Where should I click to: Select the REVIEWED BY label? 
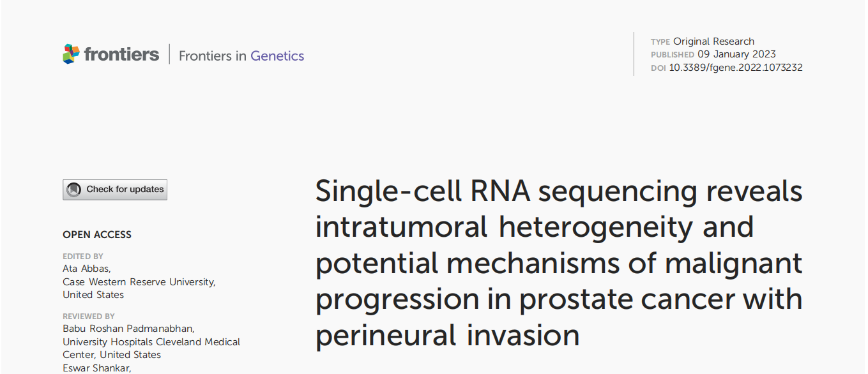89,317
